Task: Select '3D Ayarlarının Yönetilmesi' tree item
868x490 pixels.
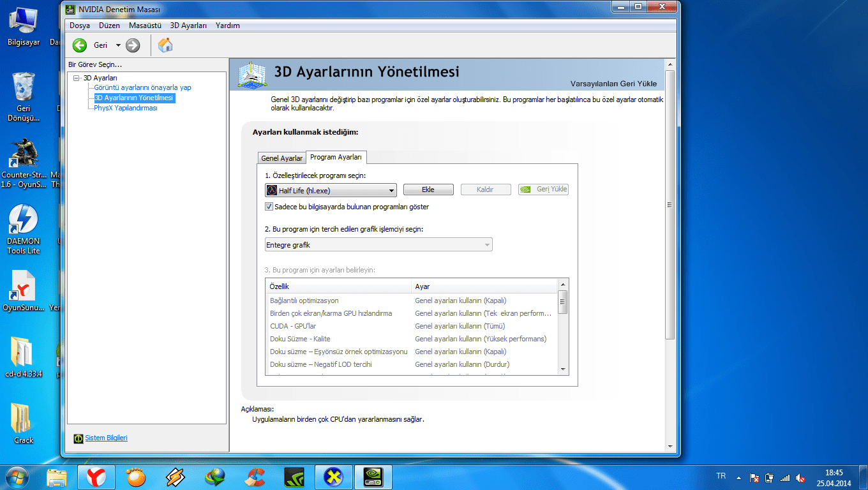Action: coord(134,98)
